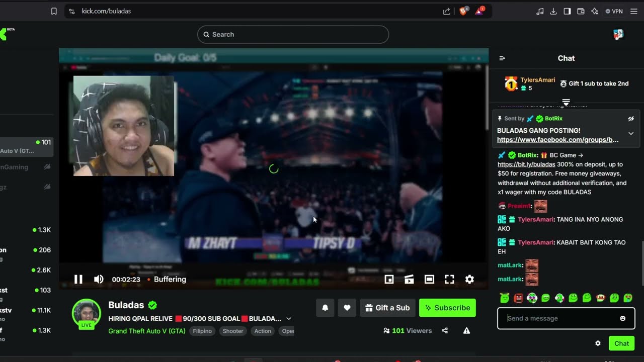This screenshot has height=362, width=644.
Task: Click the green Subscribe button
Action: [x=447, y=308]
